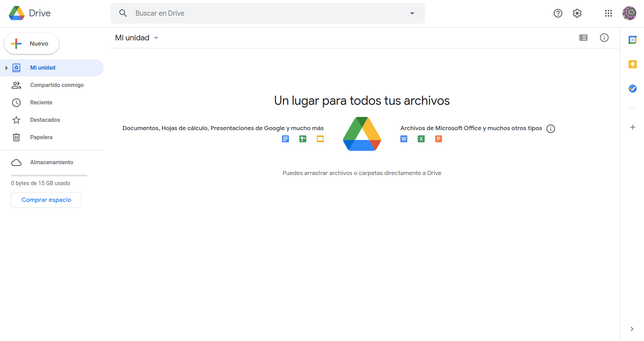Switch to list view layout
The width and height of the screenshot is (644, 341).
pyautogui.click(x=583, y=38)
